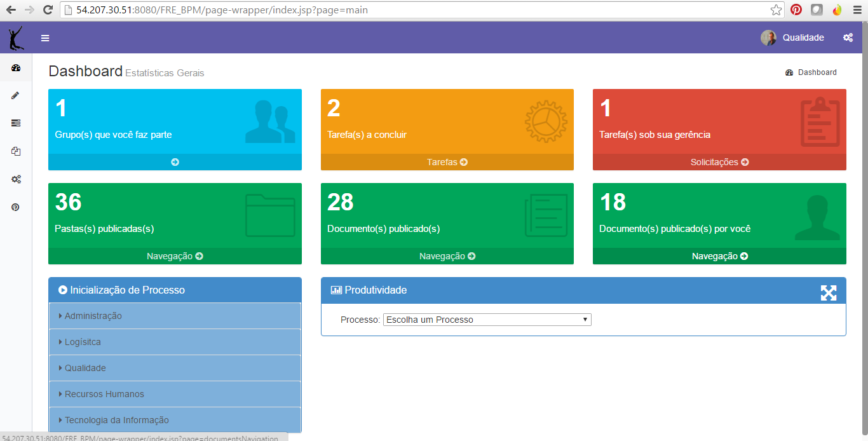Open the Escolha um Processo dropdown

pyautogui.click(x=487, y=320)
